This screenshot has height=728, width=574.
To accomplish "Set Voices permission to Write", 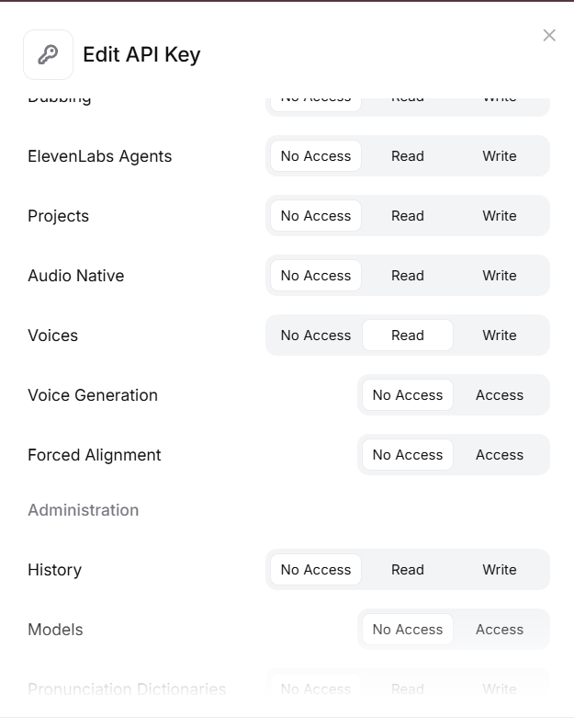I will pyautogui.click(x=500, y=336).
